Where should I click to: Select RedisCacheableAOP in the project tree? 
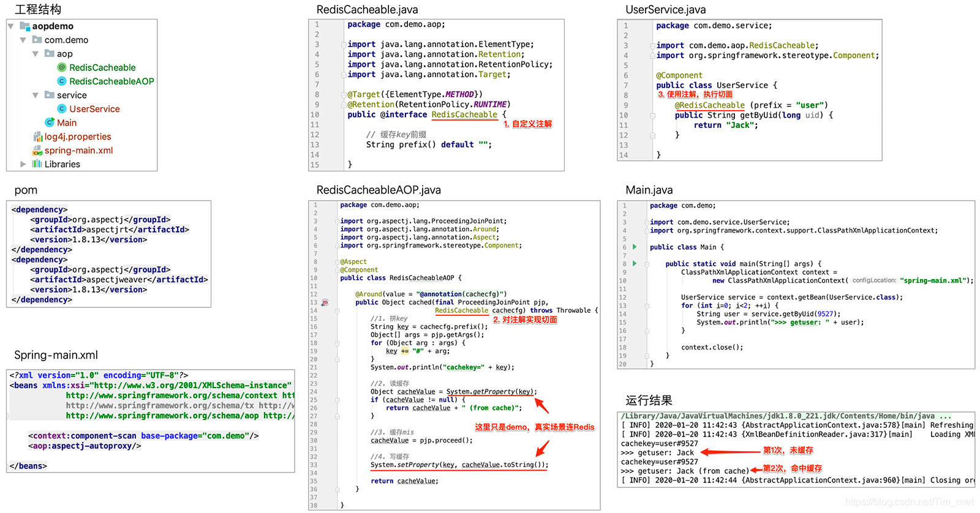pyautogui.click(x=111, y=81)
